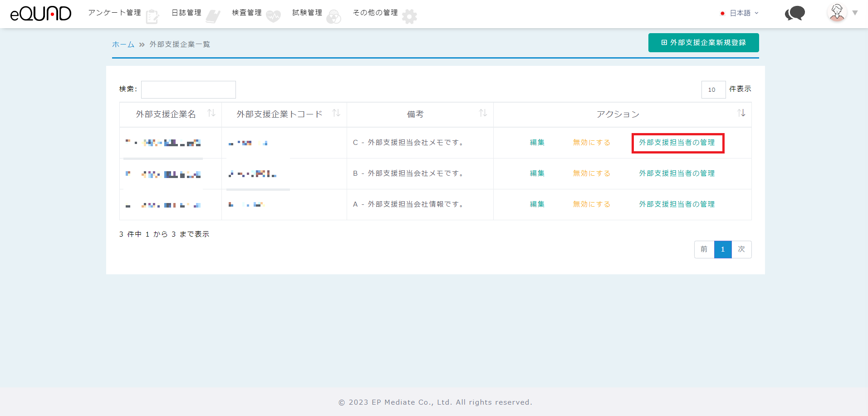Click the 外部支援企業新規登録 button
The height and width of the screenshot is (416, 868).
tap(703, 43)
